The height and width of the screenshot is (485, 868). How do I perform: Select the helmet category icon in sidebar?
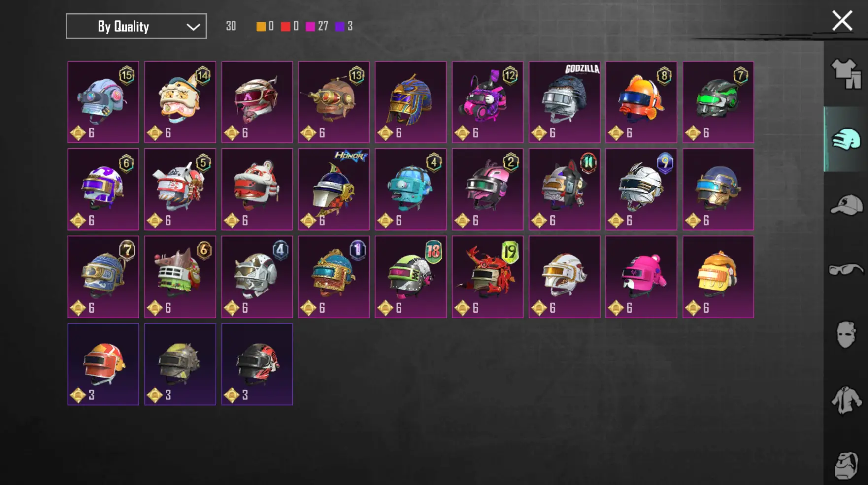846,139
